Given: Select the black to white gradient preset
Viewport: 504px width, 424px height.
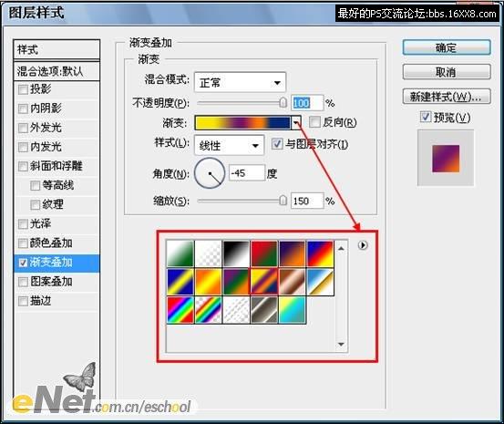Looking at the screenshot, I should point(236,253).
